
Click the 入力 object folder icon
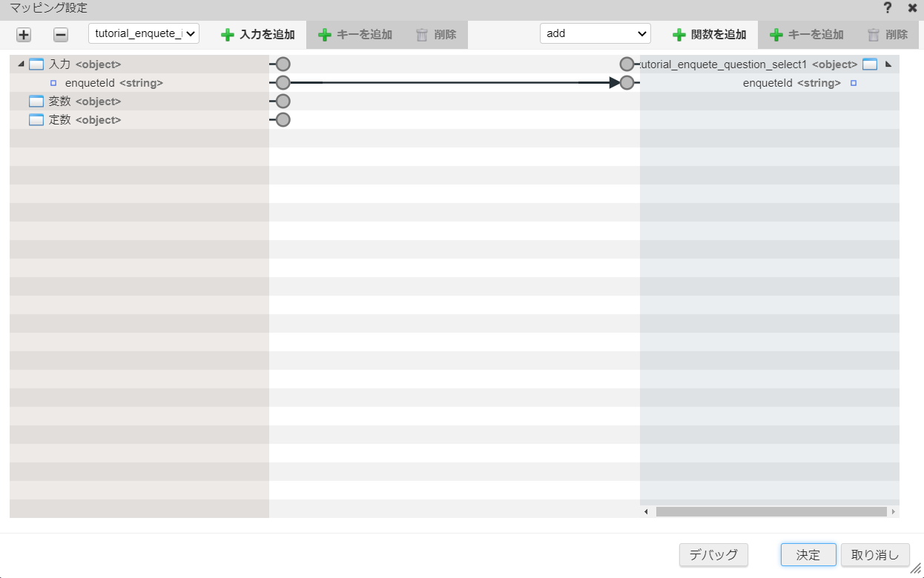click(x=36, y=64)
